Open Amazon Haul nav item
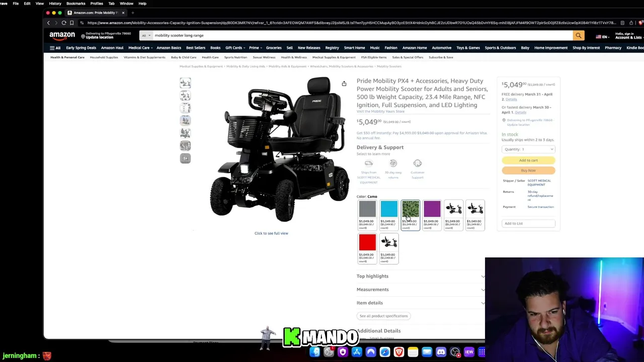644x362 pixels. click(x=112, y=48)
